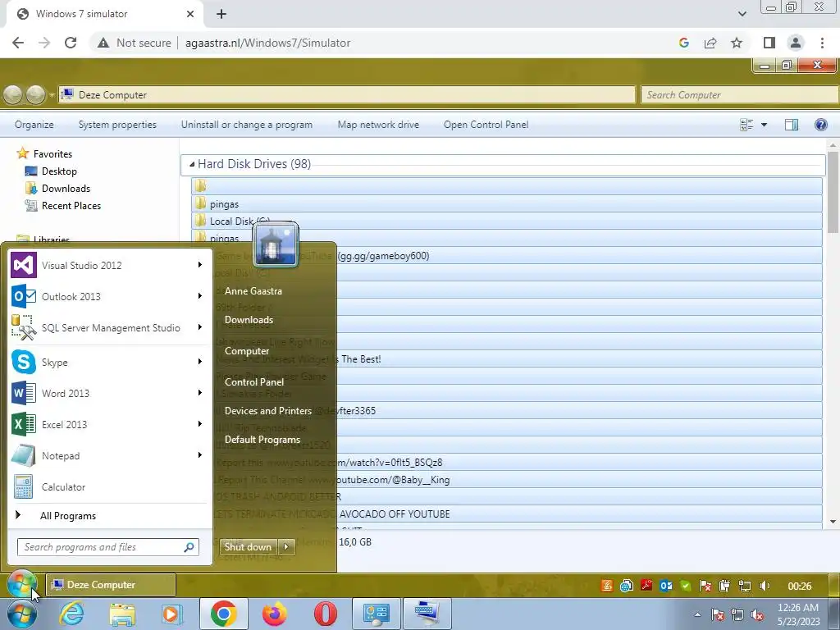This screenshot has height=630, width=840.
Task: Open Default Programs from Start menu
Action: tap(262, 440)
